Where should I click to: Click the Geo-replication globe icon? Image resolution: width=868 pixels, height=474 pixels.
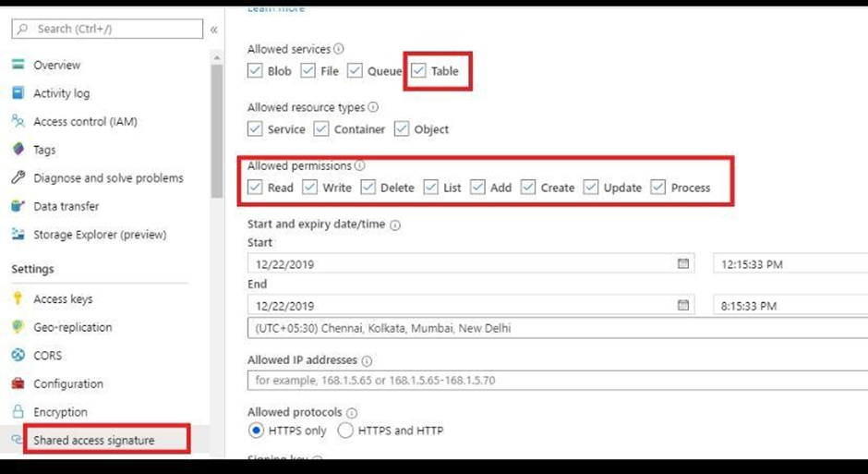coord(18,327)
